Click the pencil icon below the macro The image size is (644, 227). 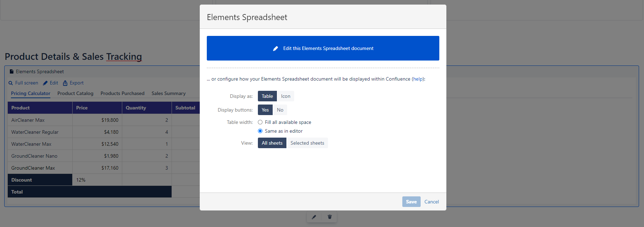click(314, 217)
